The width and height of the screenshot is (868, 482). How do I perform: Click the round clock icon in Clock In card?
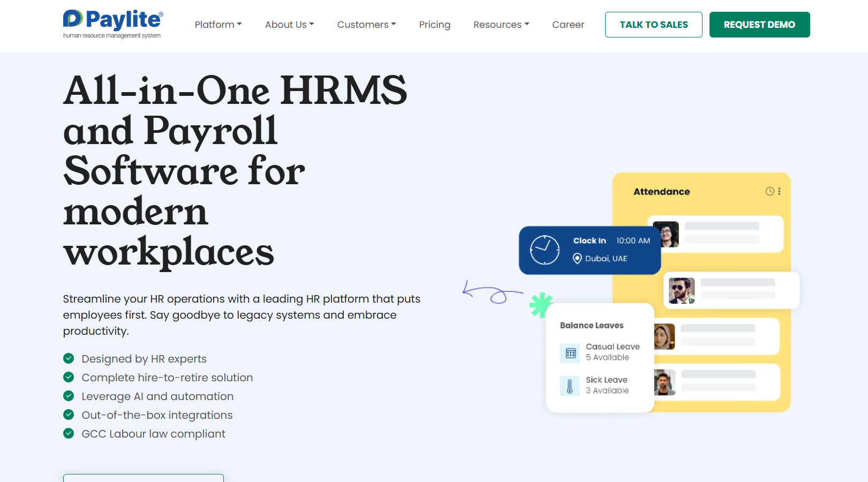(x=545, y=250)
